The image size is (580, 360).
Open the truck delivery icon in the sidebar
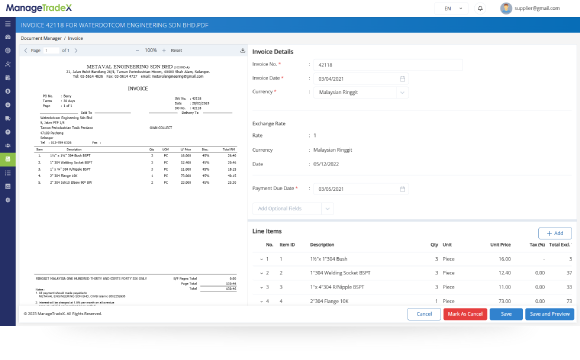pos(8,118)
